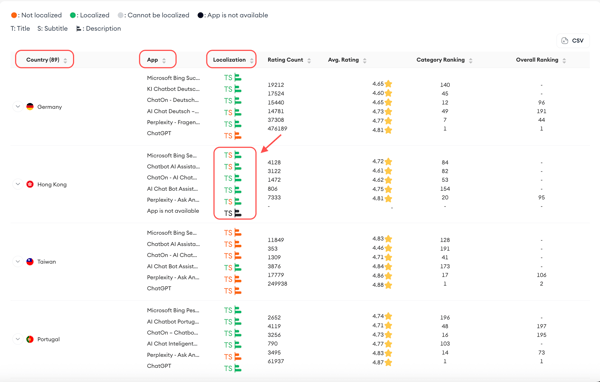Viewport: 600px width, 382px height.
Task: Click the orange Not localized legend dot
Action: (14, 15)
